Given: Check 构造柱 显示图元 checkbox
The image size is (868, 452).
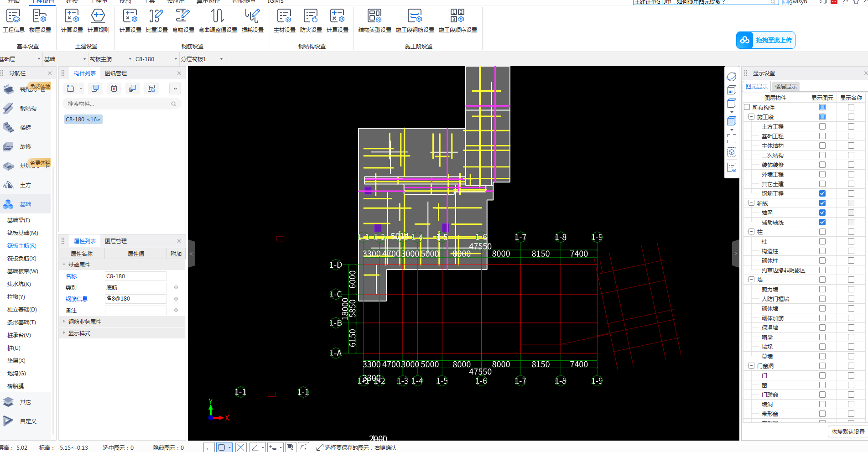Looking at the screenshot, I should click(x=822, y=251).
